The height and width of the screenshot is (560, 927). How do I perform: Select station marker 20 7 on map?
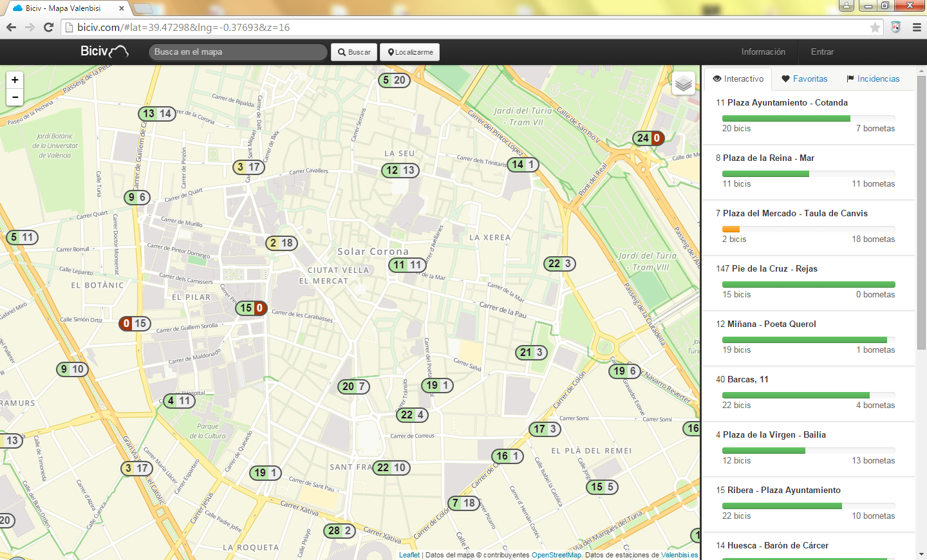coord(354,387)
